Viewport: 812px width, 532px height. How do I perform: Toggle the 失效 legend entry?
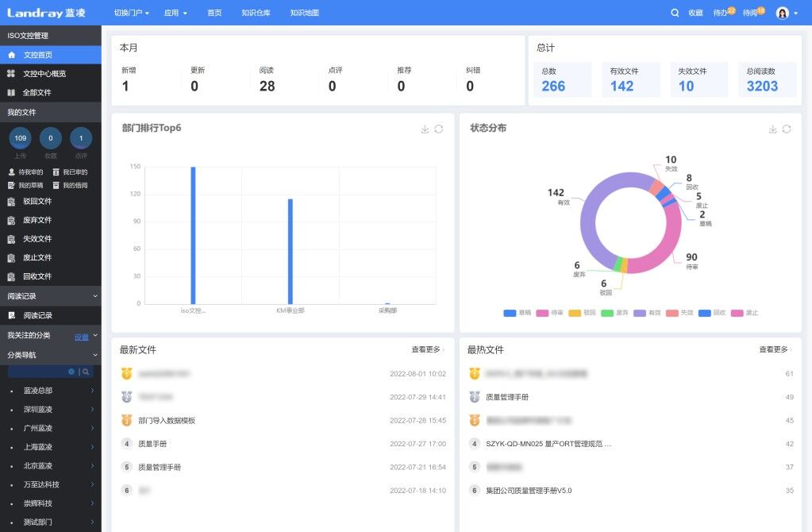(679, 313)
